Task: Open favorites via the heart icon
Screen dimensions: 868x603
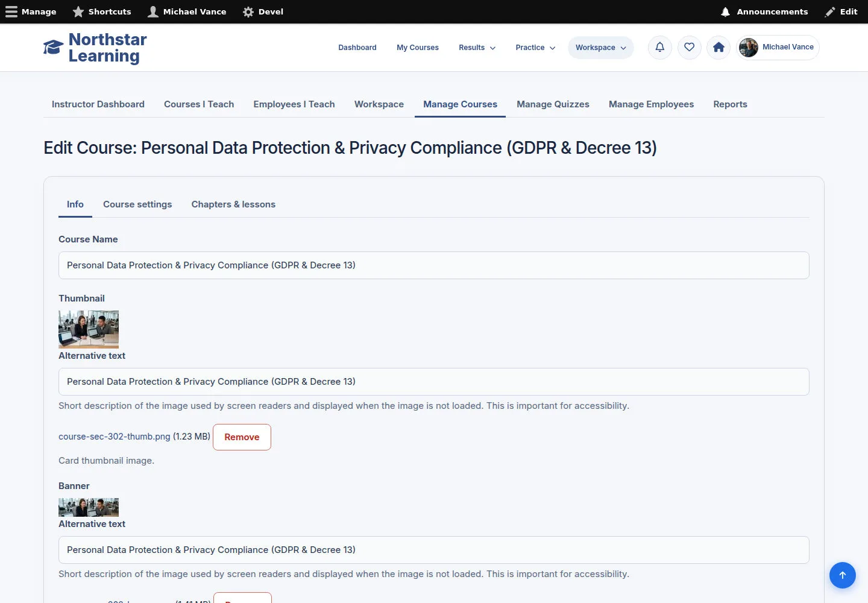Action: (x=690, y=48)
